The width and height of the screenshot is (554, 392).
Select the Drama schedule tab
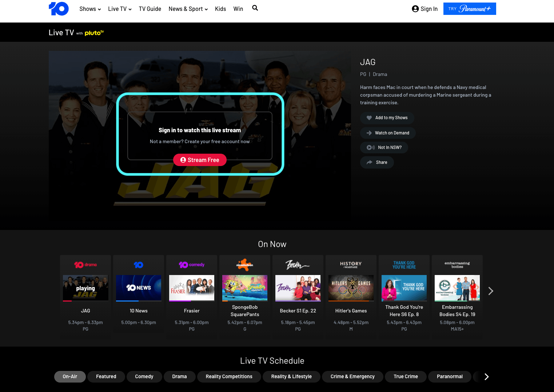click(x=180, y=377)
